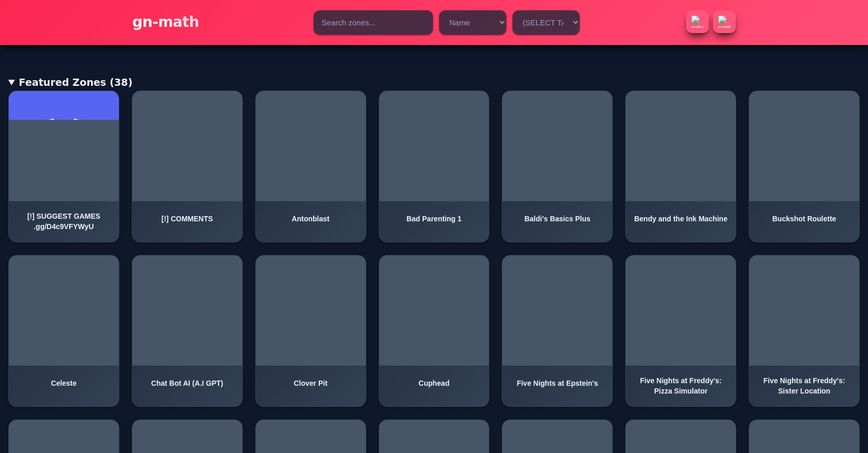Launch the Antonblast zone
Screen dimensions: 868x453
click(x=311, y=167)
